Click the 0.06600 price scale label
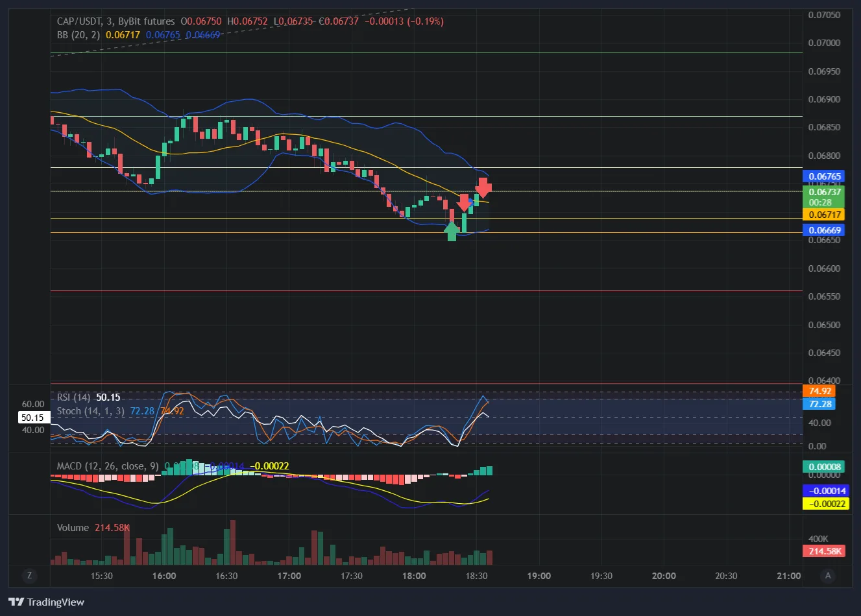This screenshot has height=616, width=861. (824, 268)
